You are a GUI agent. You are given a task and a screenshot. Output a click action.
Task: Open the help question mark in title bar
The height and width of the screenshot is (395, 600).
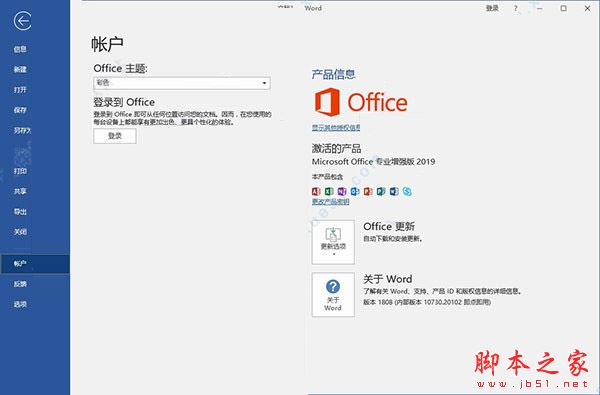click(515, 8)
